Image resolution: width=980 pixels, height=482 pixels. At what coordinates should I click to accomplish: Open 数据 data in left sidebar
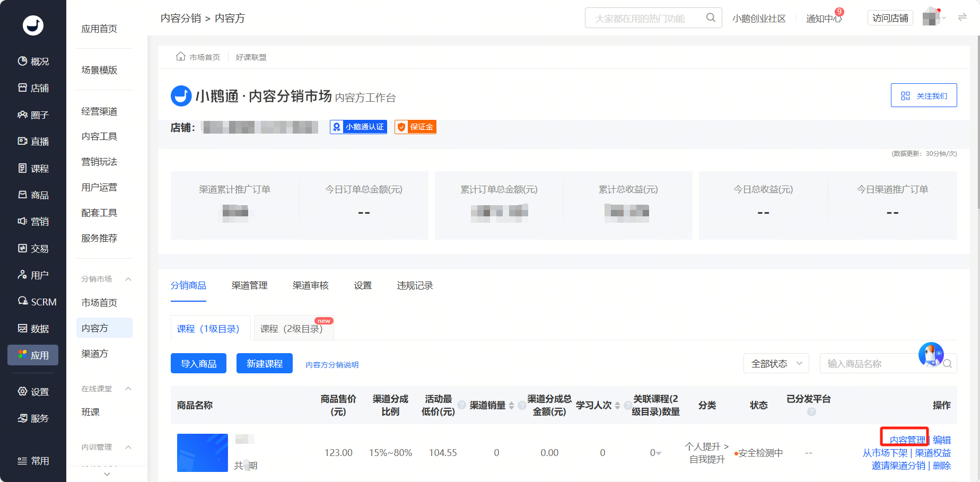pyautogui.click(x=33, y=329)
